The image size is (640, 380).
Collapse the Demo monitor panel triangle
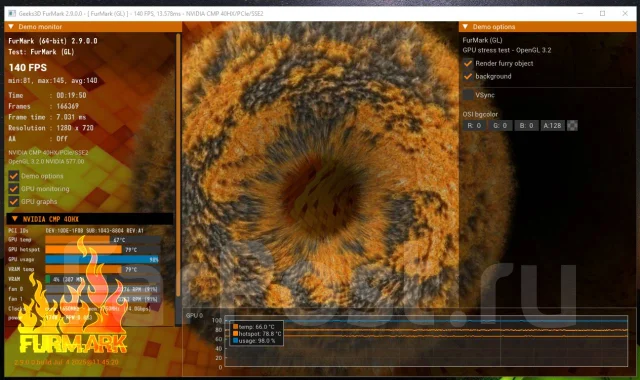(x=11, y=27)
